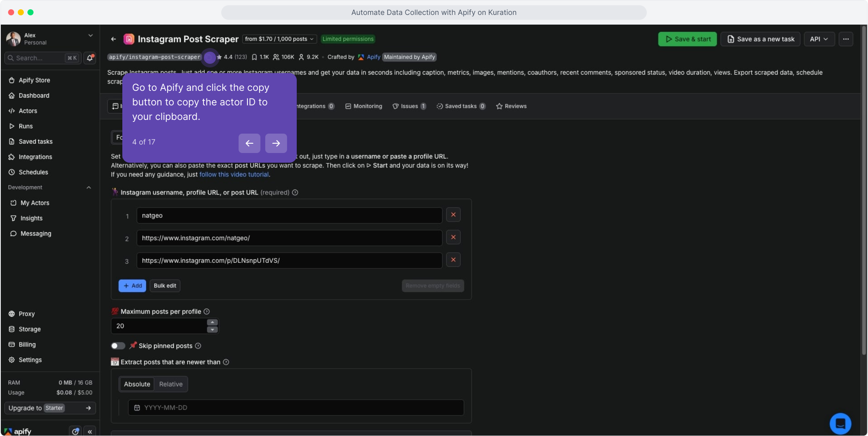This screenshot has height=436, width=868.
Task: Collapse the Development section
Action: click(x=89, y=187)
